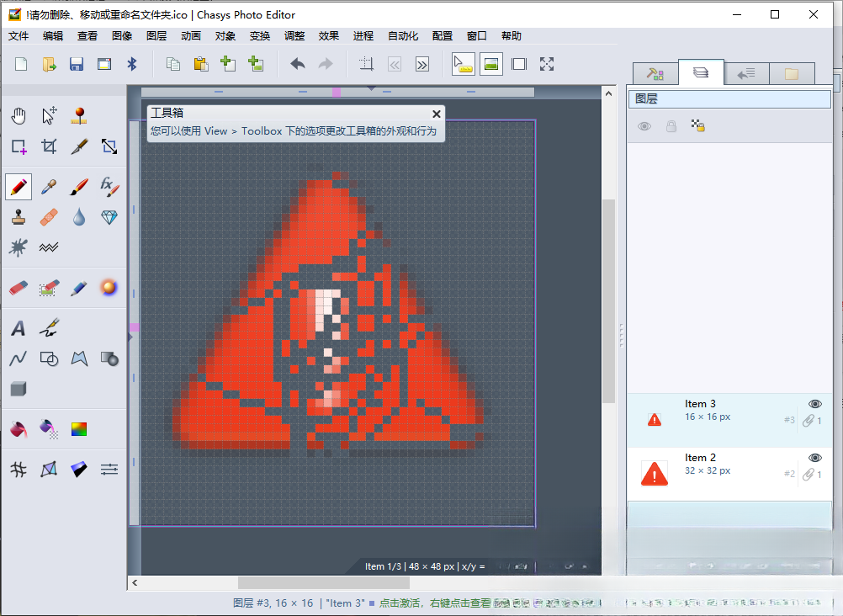The width and height of the screenshot is (843, 616).
Task: Select the splatter tool
Action: (19, 247)
